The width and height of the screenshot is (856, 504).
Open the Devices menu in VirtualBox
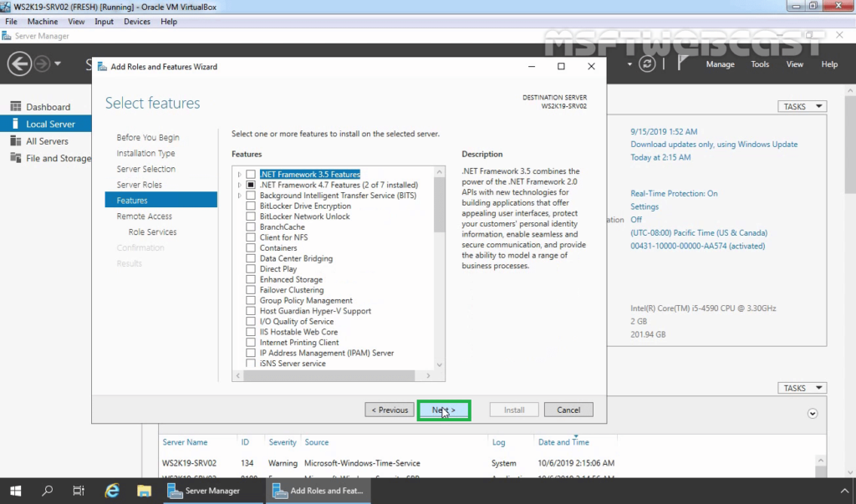click(x=136, y=21)
